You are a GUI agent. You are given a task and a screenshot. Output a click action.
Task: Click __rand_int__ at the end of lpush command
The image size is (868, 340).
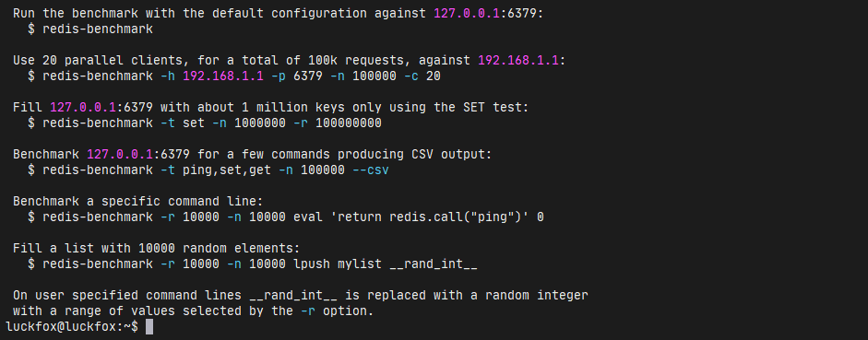pyautogui.click(x=434, y=264)
